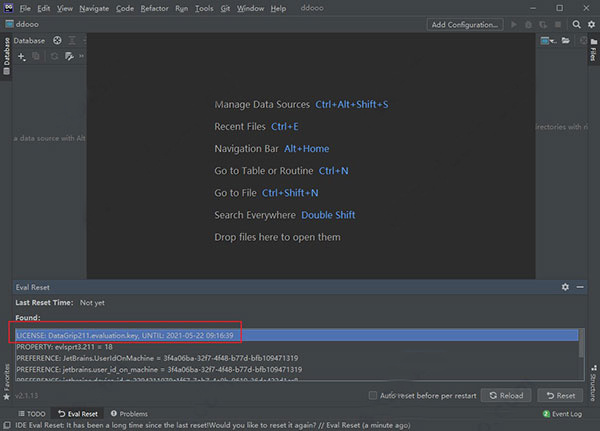Show more Database toolbar actions chevron

pos(81,56)
